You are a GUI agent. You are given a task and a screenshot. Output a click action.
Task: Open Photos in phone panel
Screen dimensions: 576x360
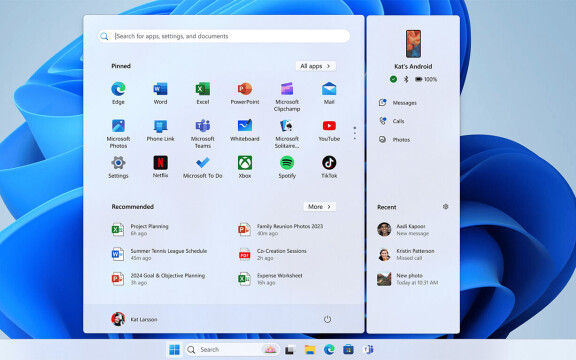[x=394, y=140]
